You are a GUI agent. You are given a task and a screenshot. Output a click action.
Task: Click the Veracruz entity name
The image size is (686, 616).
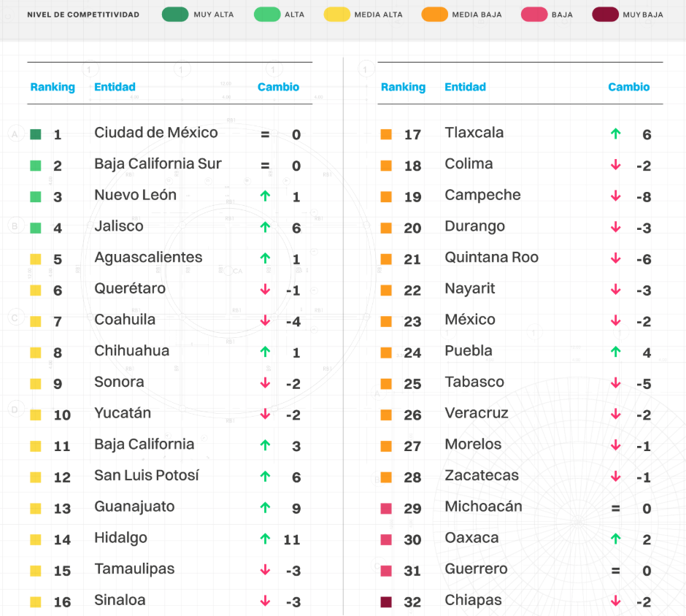(477, 413)
